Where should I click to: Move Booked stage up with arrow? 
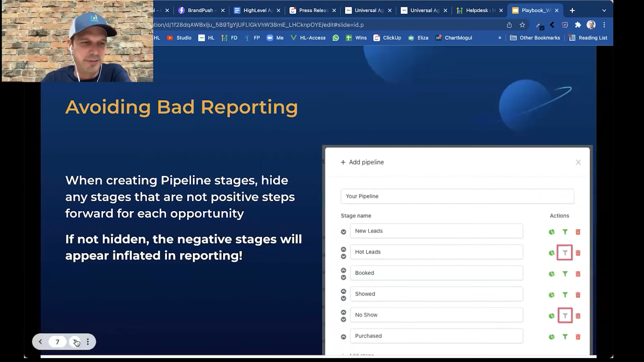point(343,270)
